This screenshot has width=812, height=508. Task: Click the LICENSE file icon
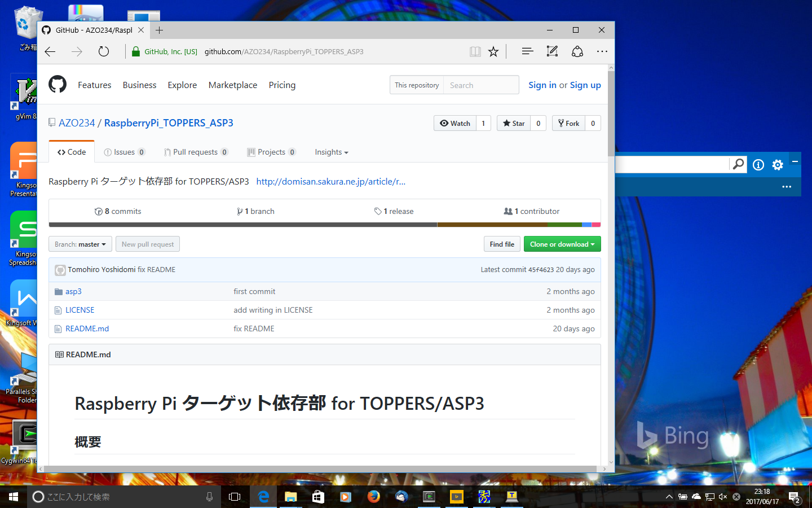click(58, 310)
